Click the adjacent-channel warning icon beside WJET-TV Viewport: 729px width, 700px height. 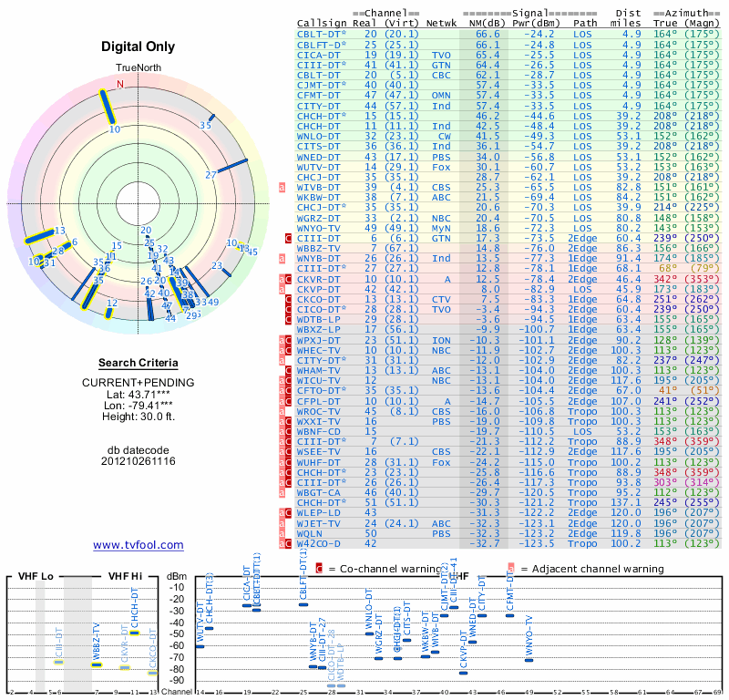[282, 524]
